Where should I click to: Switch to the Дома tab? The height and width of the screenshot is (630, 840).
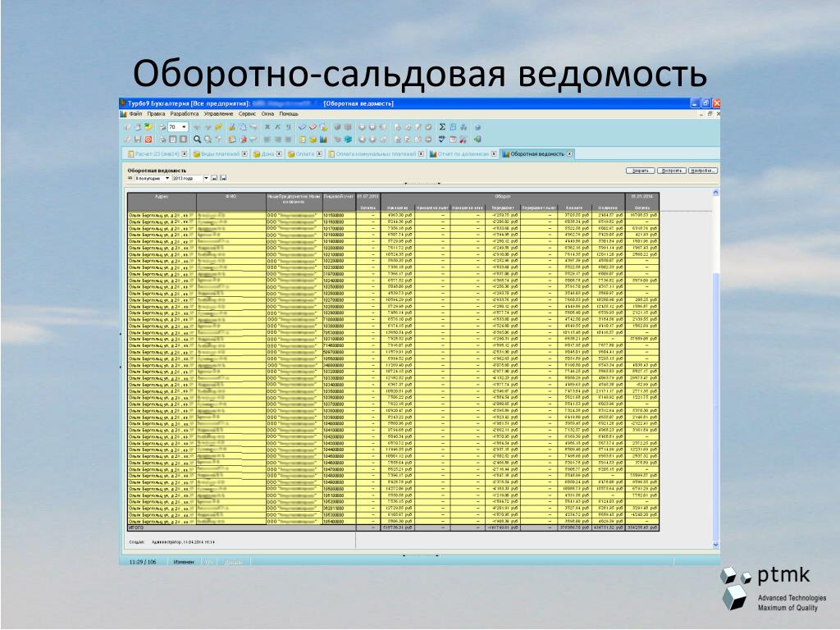[x=268, y=153]
